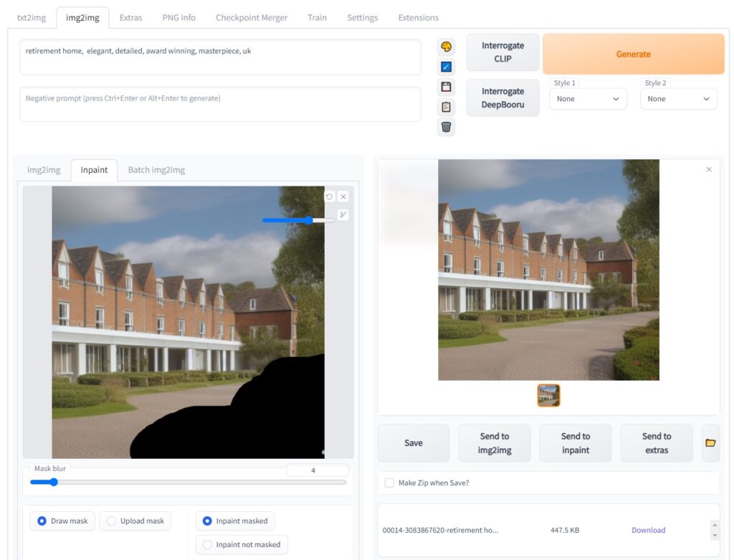Viewport: 734px width, 560px height.
Task: Click the blue checkmark prompt icon
Action: (446, 67)
